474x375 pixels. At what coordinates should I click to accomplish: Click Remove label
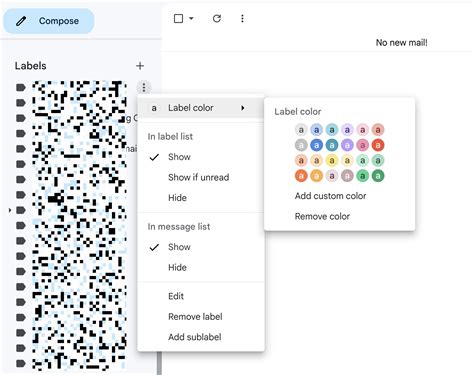(201, 317)
